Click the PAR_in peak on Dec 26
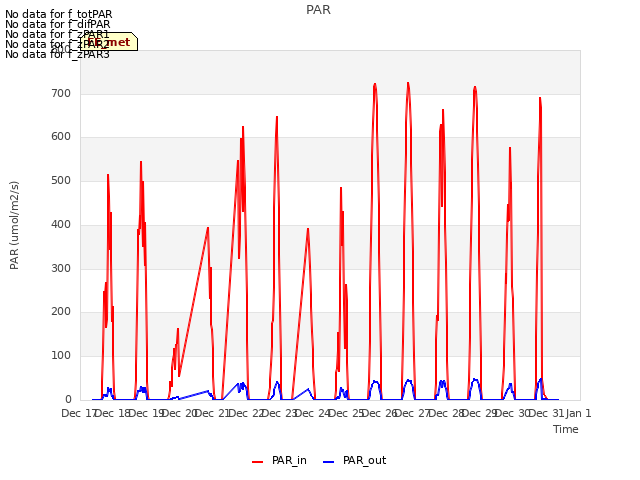 (408, 83)
